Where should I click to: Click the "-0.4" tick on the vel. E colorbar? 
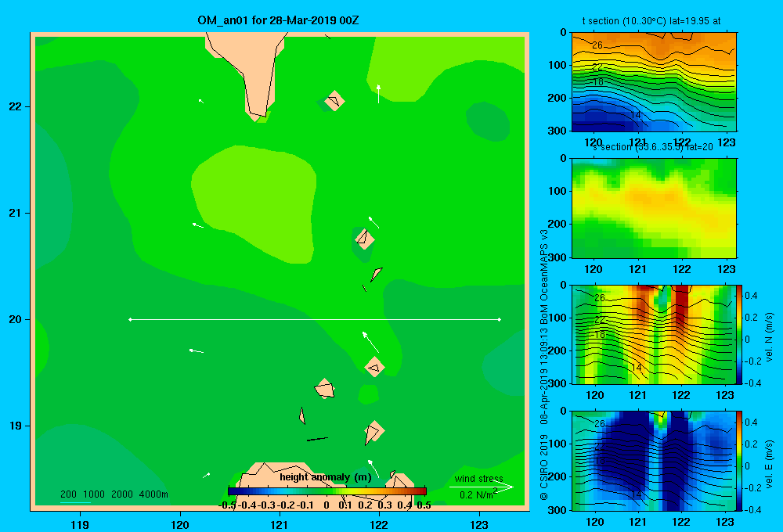coord(752,509)
